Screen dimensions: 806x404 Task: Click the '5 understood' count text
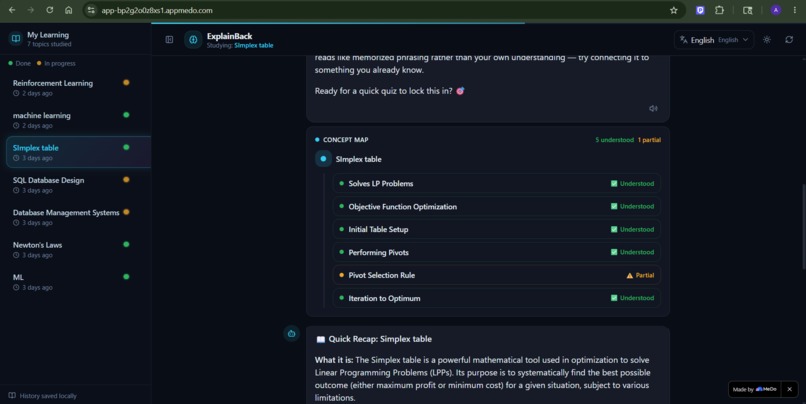(x=614, y=140)
